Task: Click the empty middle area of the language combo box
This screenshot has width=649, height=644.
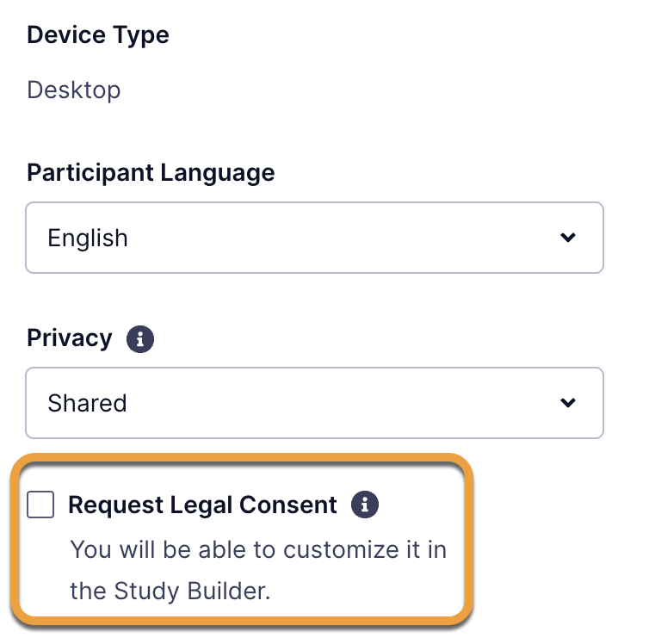Action: [x=343, y=238]
